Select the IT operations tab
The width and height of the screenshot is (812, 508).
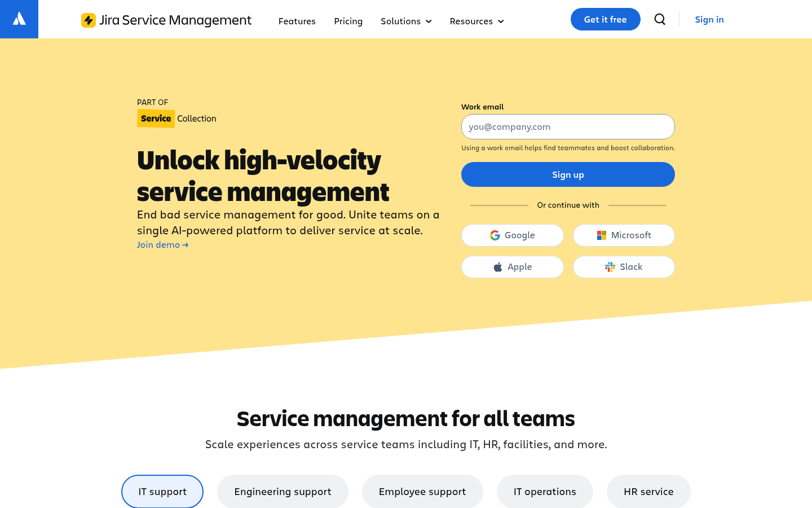[545, 492]
